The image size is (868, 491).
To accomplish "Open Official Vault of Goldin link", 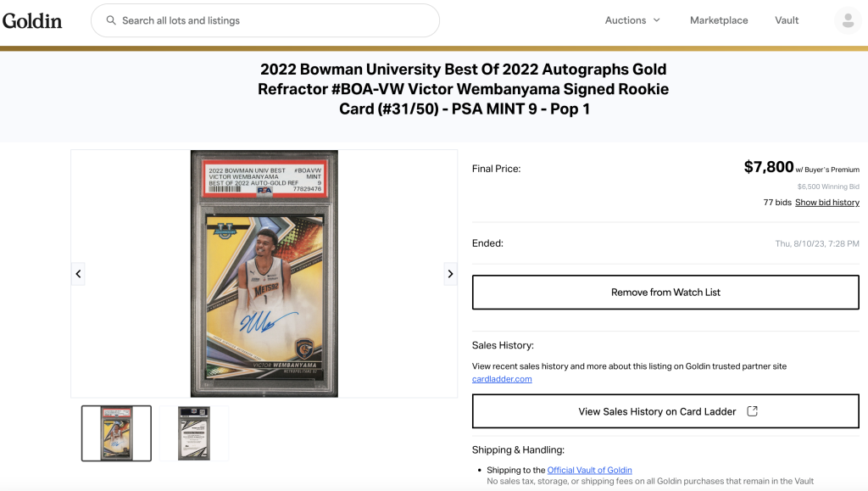I will coord(590,470).
